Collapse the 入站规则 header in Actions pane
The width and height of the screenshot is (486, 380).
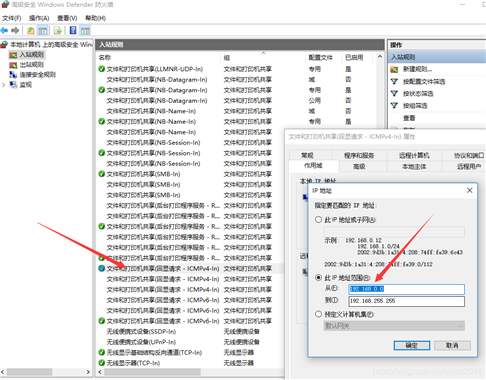437,57
